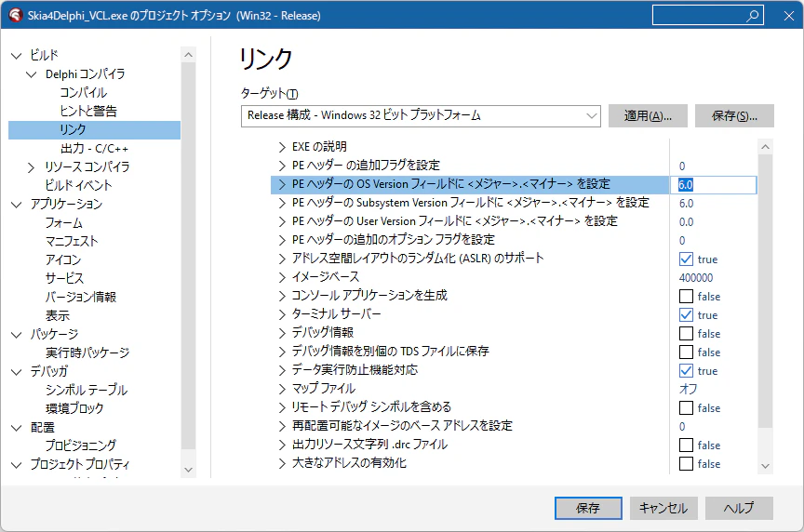Image resolution: width=804 pixels, height=532 pixels.
Task: Click the bottom 保存 button
Action: coord(588,508)
